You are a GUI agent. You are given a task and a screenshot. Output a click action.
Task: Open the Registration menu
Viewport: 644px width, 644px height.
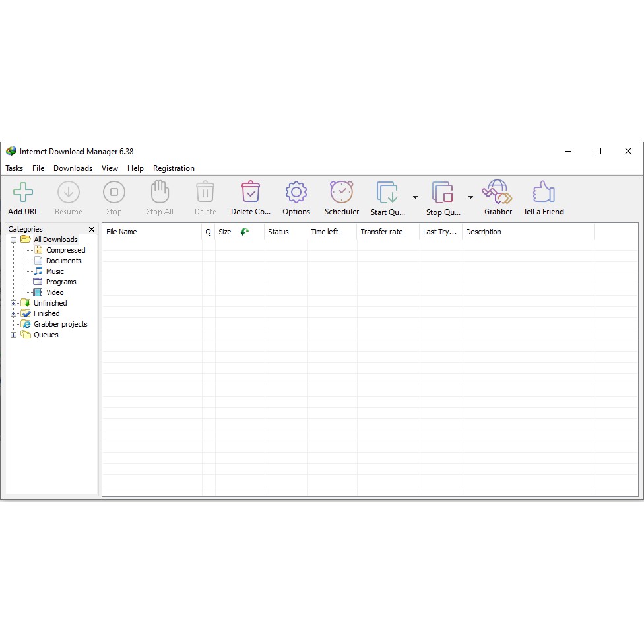(x=174, y=168)
